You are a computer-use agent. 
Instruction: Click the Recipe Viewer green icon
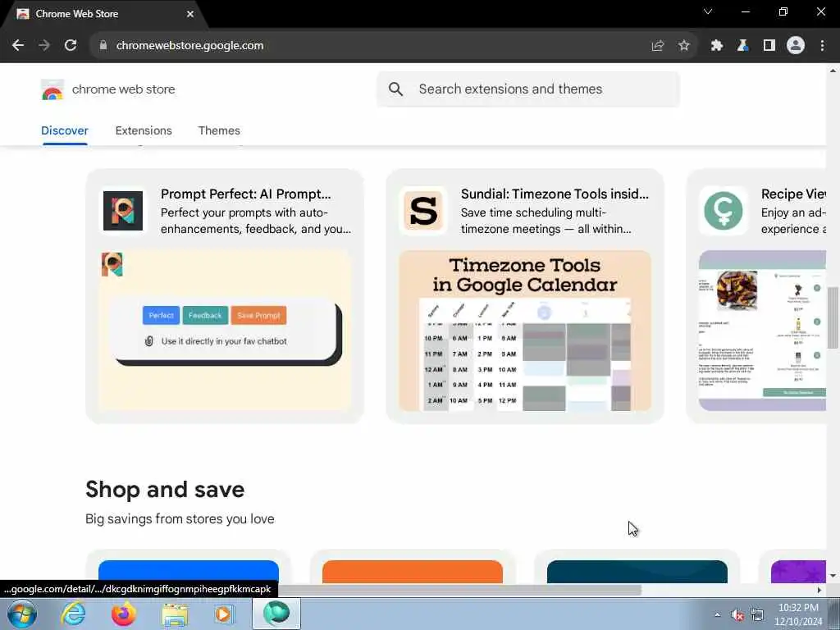point(724,211)
